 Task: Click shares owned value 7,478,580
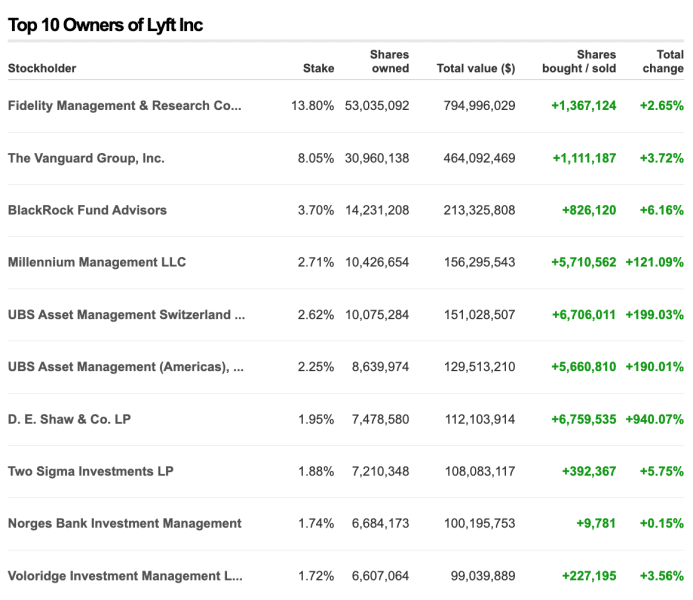[381, 419]
